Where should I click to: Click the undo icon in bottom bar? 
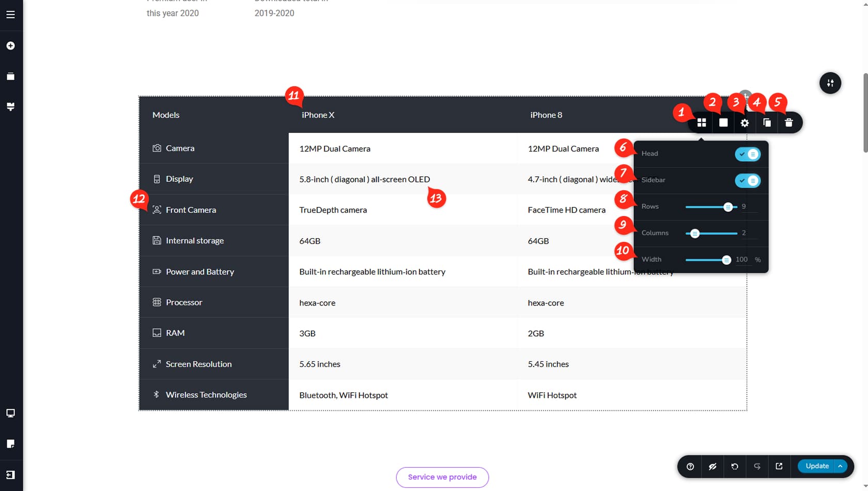click(735, 466)
